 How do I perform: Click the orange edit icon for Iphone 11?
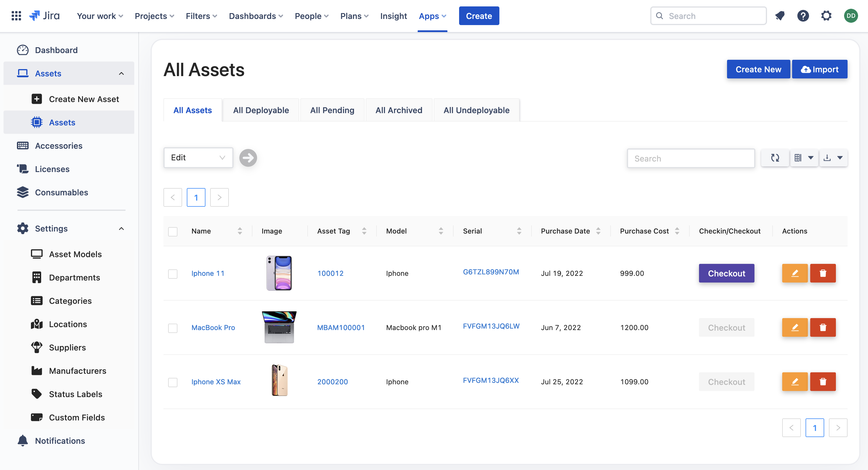[794, 273]
